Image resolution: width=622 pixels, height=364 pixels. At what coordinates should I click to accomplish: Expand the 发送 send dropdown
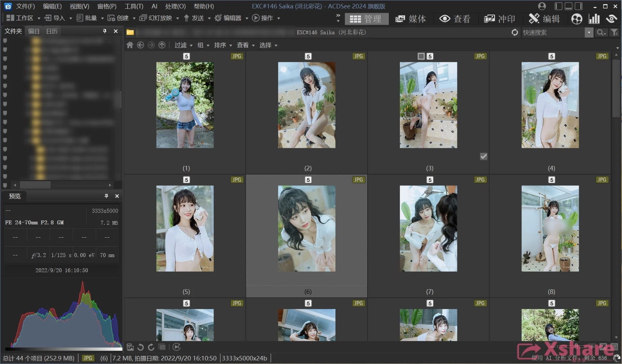[x=209, y=18]
